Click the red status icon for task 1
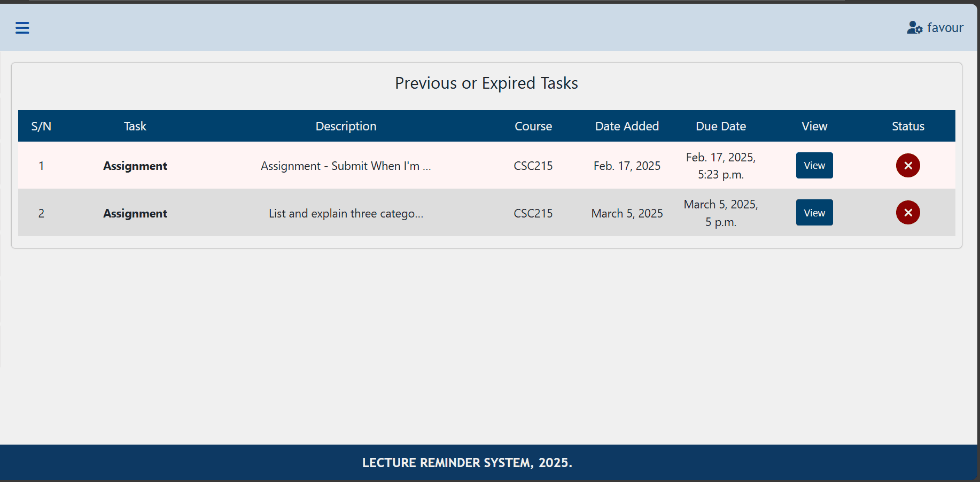Image resolution: width=980 pixels, height=482 pixels. [x=907, y=166]
